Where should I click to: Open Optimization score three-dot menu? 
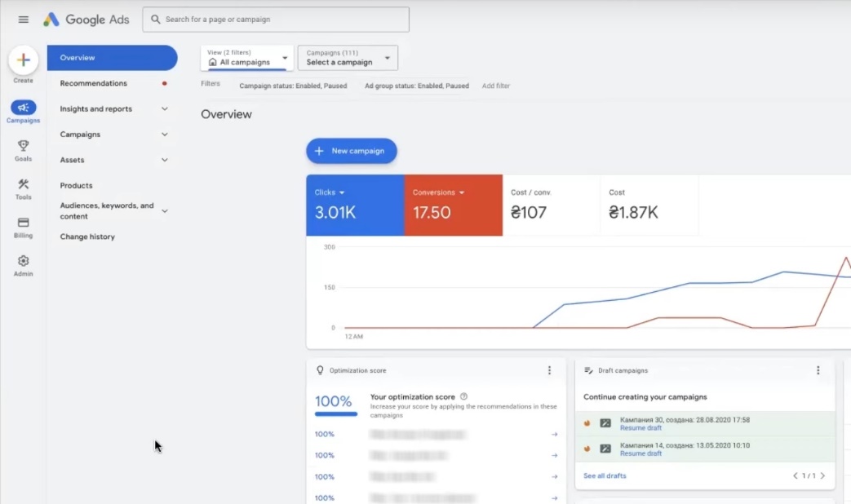point(549,370)
